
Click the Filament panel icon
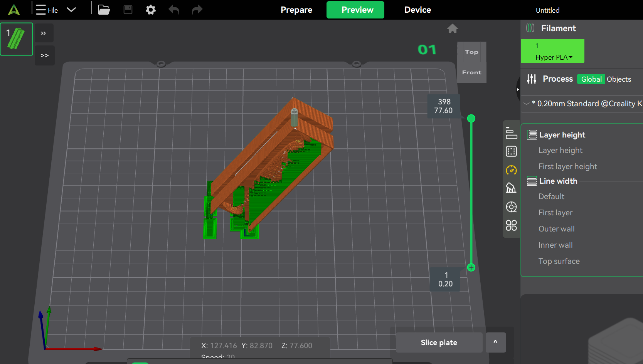pos(530,28)
